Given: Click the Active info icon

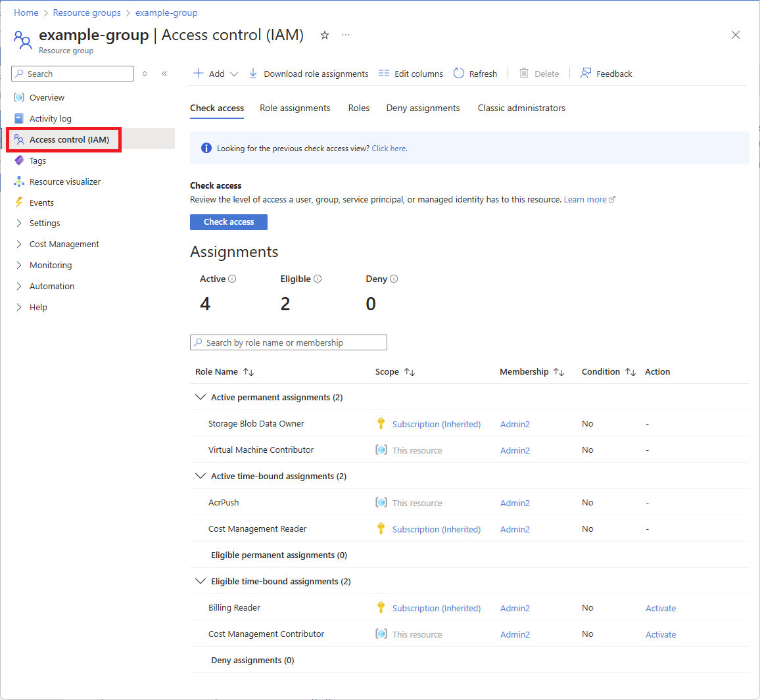Looking at the screenshot, I should pyautogui.click(x=232, y=279).
